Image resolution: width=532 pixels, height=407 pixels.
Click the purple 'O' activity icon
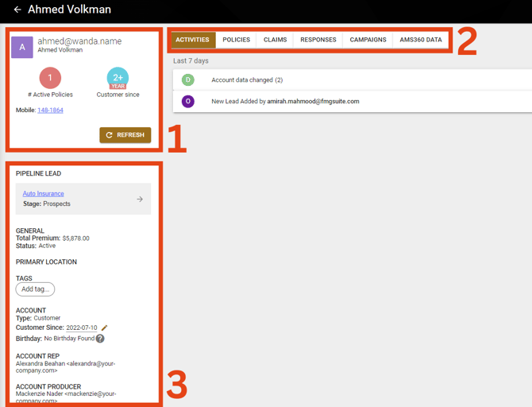coord(188,102)
